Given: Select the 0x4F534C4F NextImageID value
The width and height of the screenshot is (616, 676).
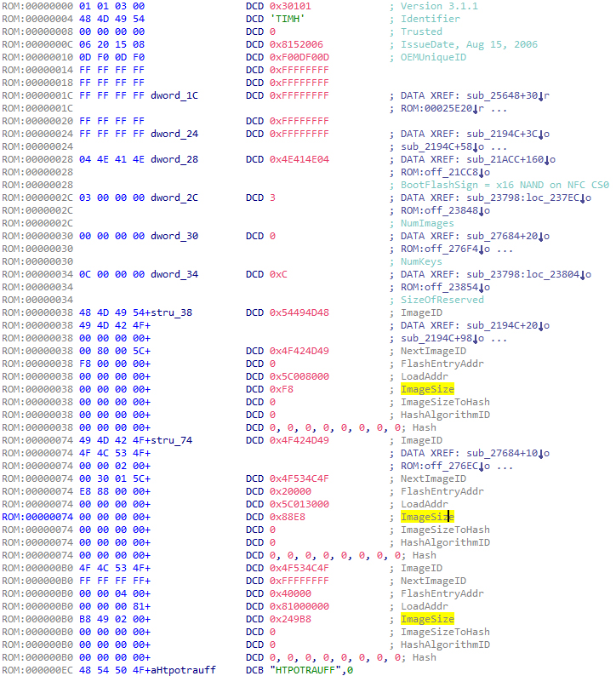Looking at the screenshot, I should (x=299, y=478).
